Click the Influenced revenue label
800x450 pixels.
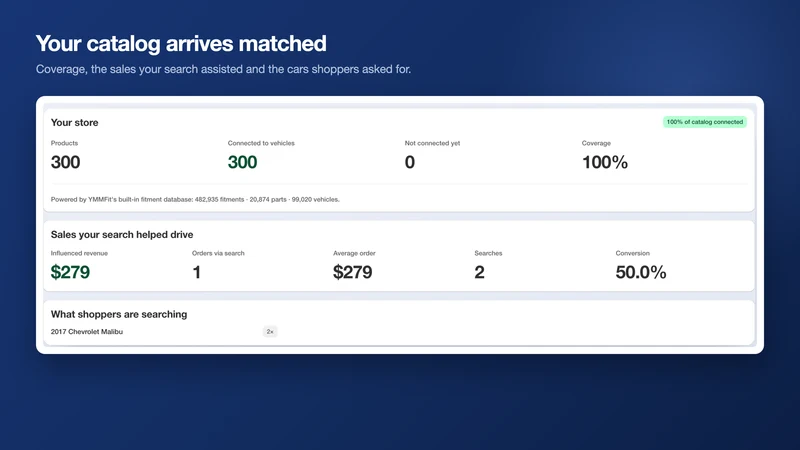79,253
